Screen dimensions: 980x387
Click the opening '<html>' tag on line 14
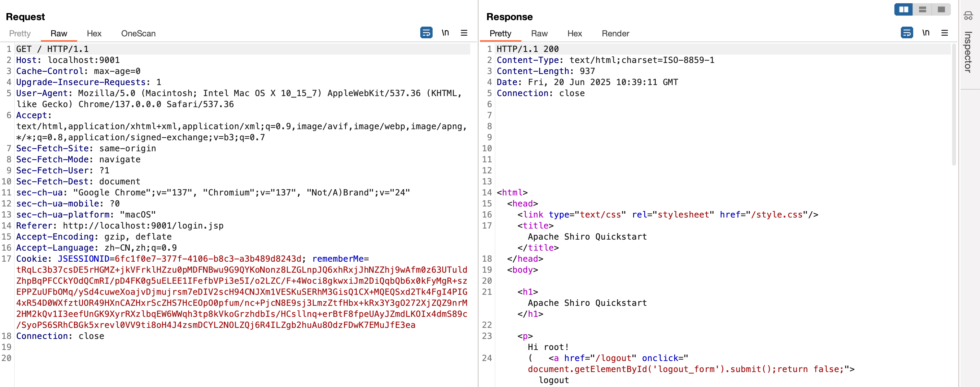tap(512, 193)
